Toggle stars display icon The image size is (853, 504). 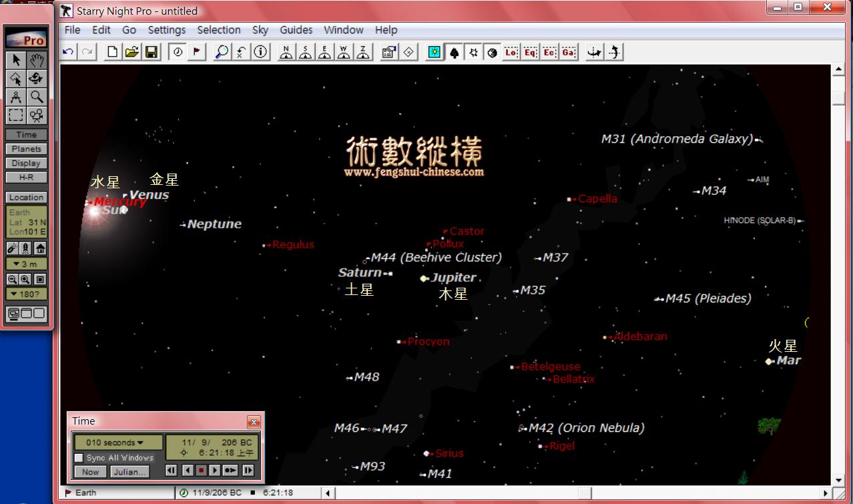pyautogui.click(x=473, y=52)
